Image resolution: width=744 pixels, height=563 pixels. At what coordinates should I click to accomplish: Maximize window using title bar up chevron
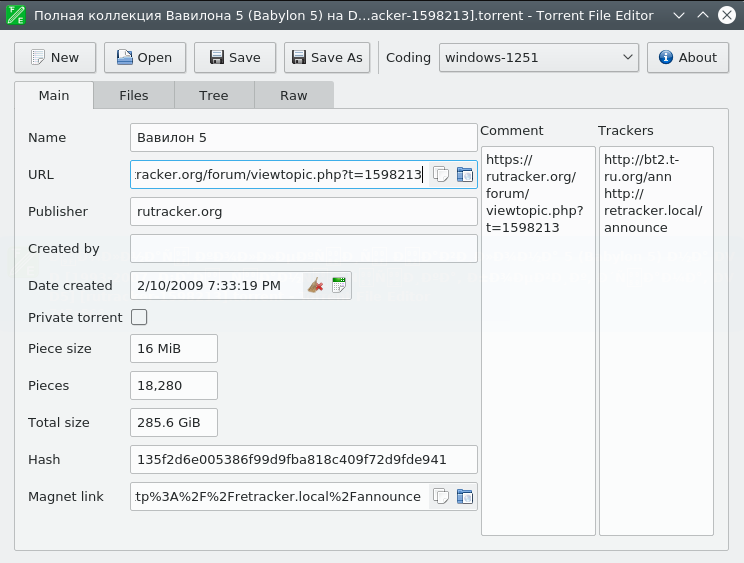pos(703,15)
